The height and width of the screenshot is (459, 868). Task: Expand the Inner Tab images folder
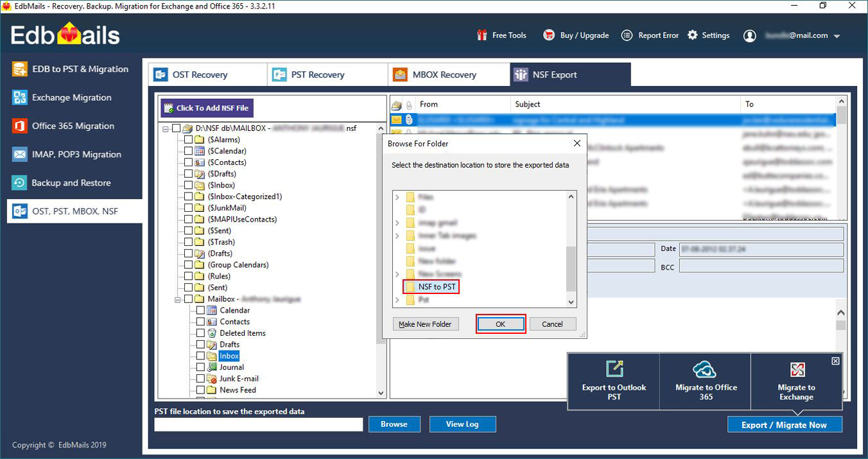[x=397, y=236]
